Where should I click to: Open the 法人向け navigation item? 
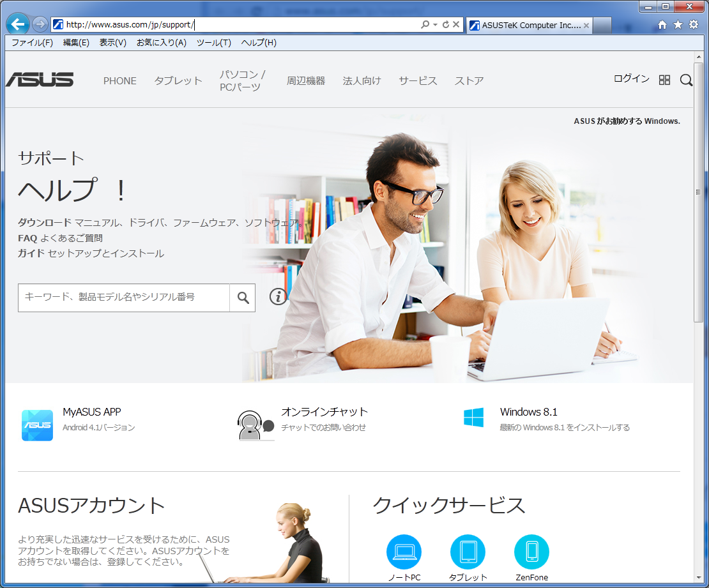point(362,81)
